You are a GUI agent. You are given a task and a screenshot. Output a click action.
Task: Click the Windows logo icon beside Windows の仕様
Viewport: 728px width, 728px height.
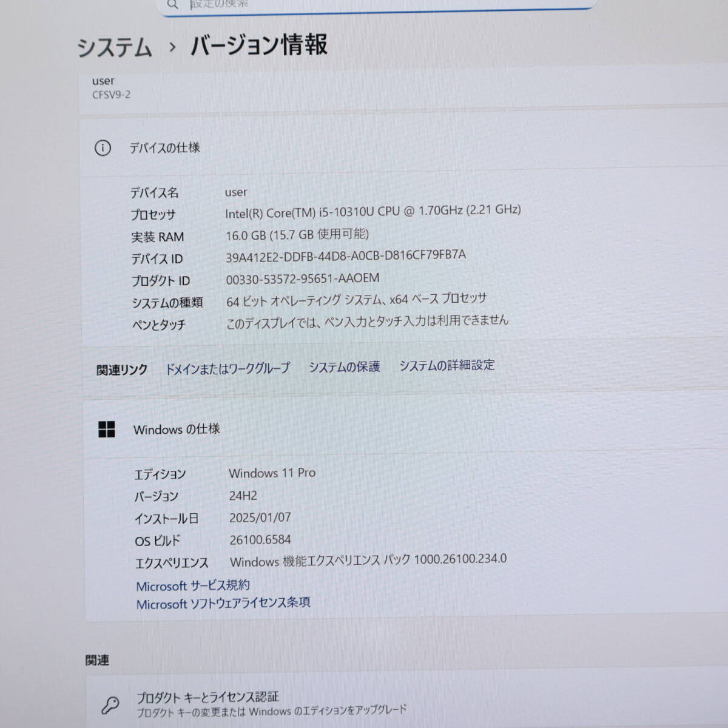pyautogui.click(x=106, y=430)
